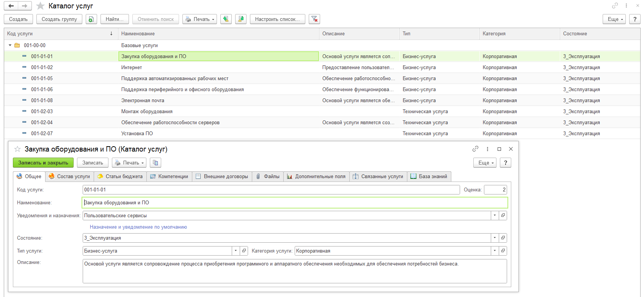Open Компетенции tab

pos(169,177)
